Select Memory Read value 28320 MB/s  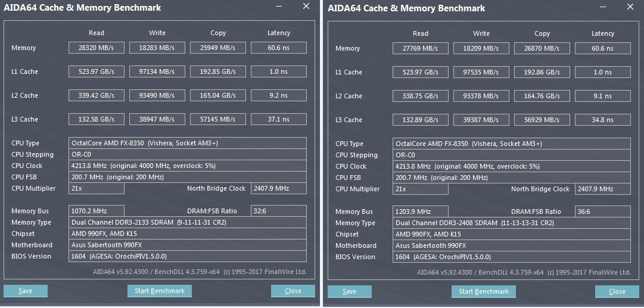(x=97, y=48)
